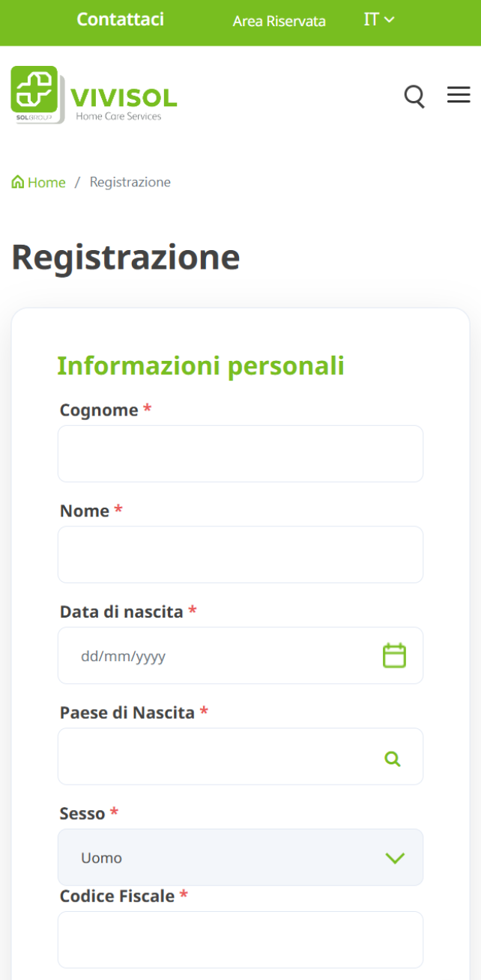Screen dimensions: 481x980
Task: Search countries with the Paese di Nascita magnifier icon
Action: tap(393, 758)
